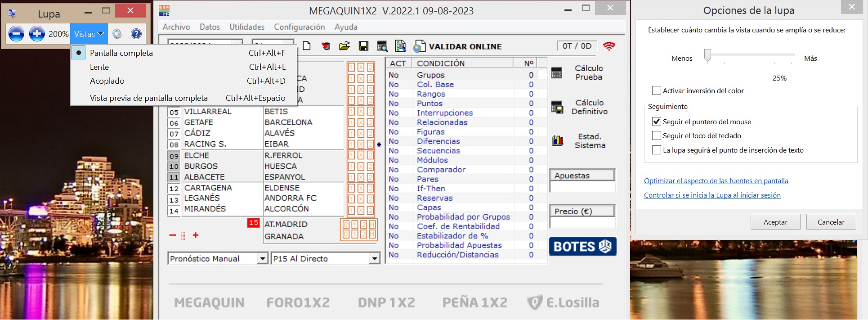Open the Vistas dropdown in Lupa
The image size is (868, 320).
89,34
